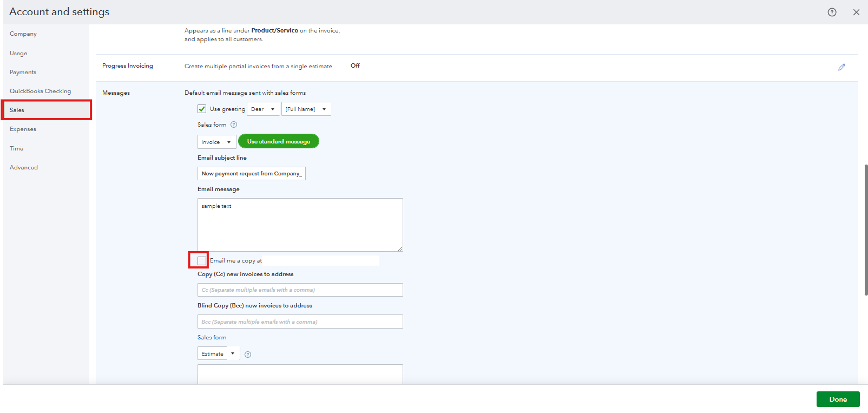
Task: Click the Cc new invoices address field
Action: point(300,290)
